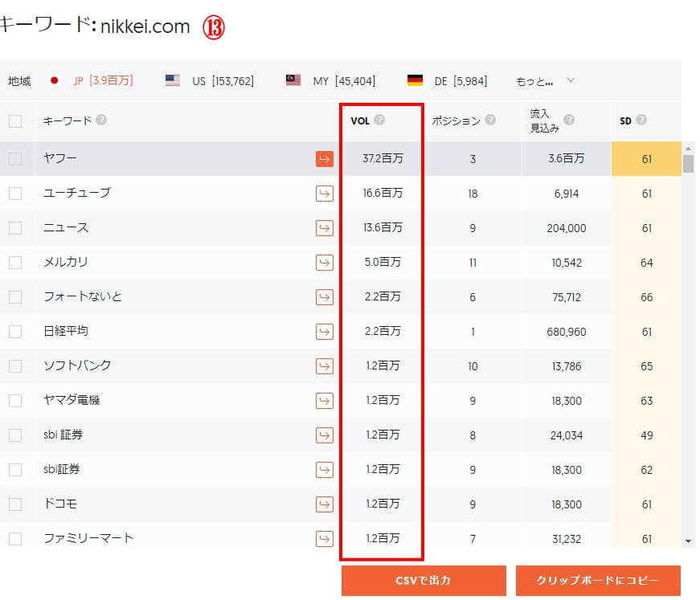Click the 16.6百万 volume cell

point(383,193)
